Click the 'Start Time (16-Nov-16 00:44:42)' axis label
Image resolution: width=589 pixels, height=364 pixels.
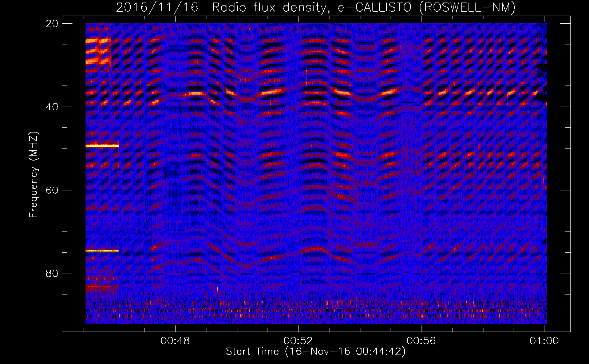316,352
